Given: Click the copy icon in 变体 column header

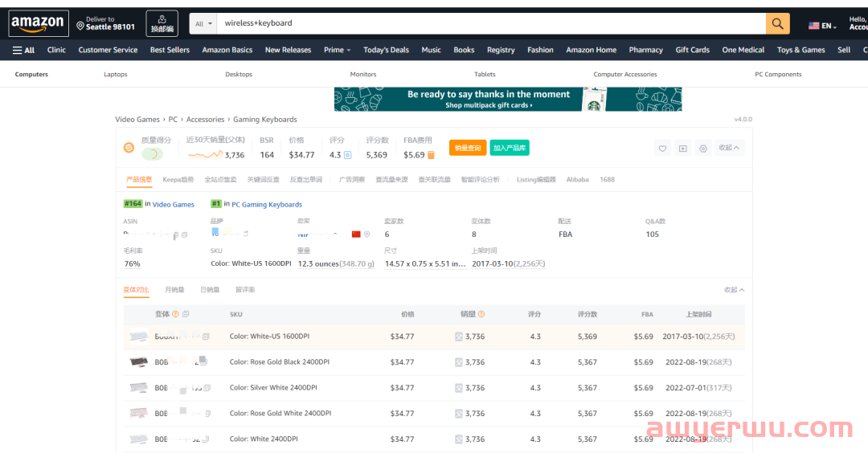Looking at the screenshot, I should [x=186, y=314].
